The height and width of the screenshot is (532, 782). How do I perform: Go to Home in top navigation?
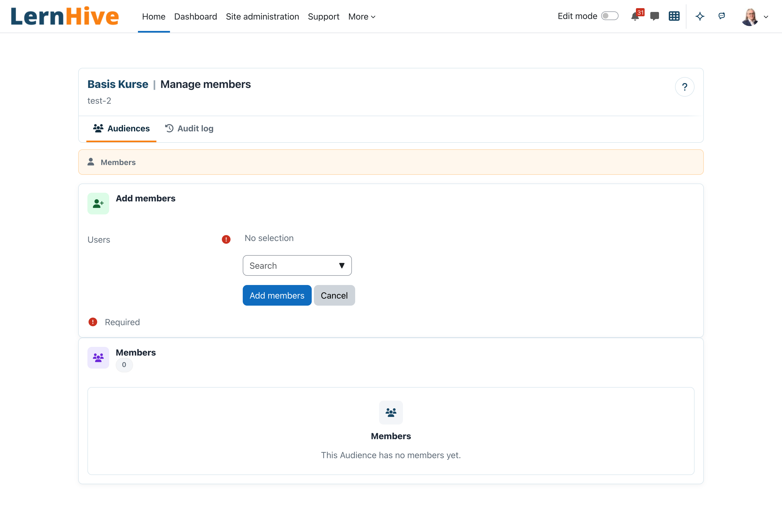coord(153,17)
